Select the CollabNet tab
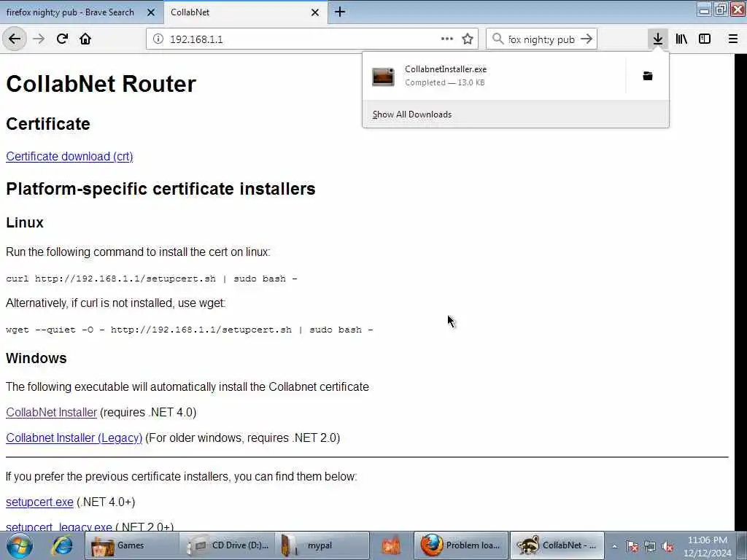 (x=239, y=12)
